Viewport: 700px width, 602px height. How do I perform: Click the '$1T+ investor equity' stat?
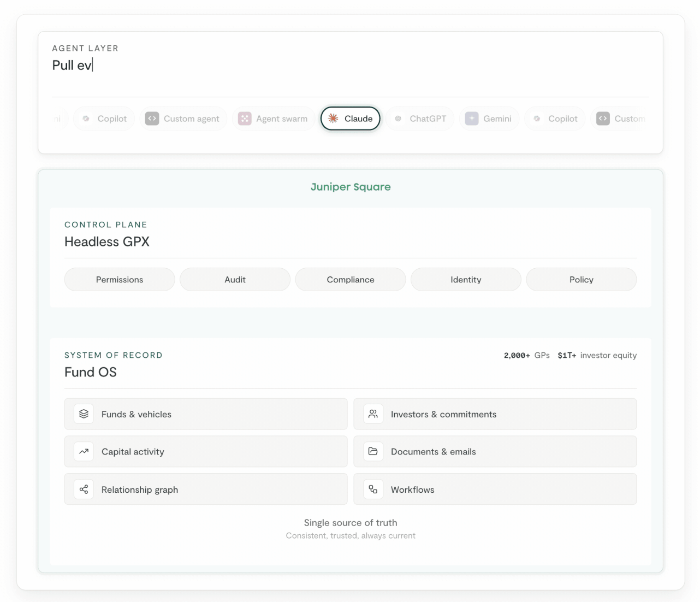[x=597, y=355]
